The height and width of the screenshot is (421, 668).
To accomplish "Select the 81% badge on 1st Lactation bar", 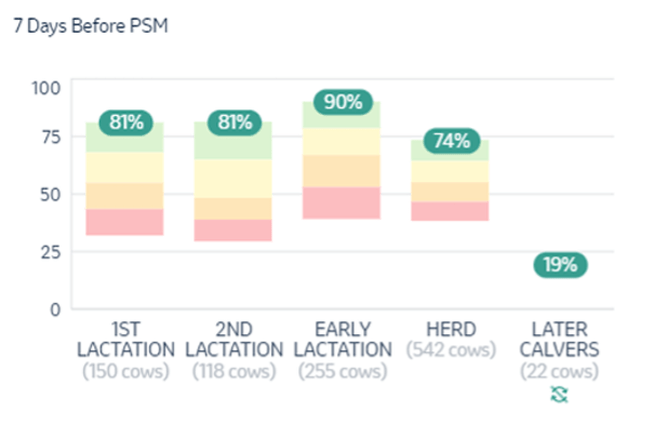I will (x=126, y=124).
